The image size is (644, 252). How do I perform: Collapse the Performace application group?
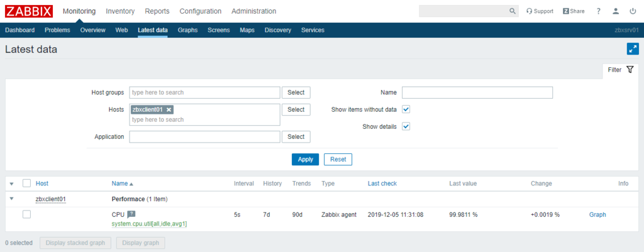pos(12,199)
